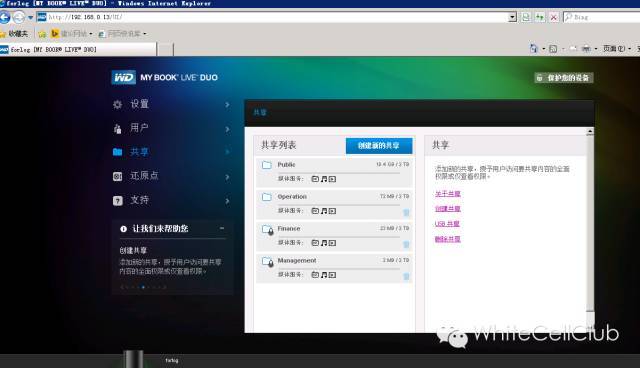This screenshot has width=640, height=368.
Task: Click the blue 创建新的共享 button
Action: (x=379, y=146)
